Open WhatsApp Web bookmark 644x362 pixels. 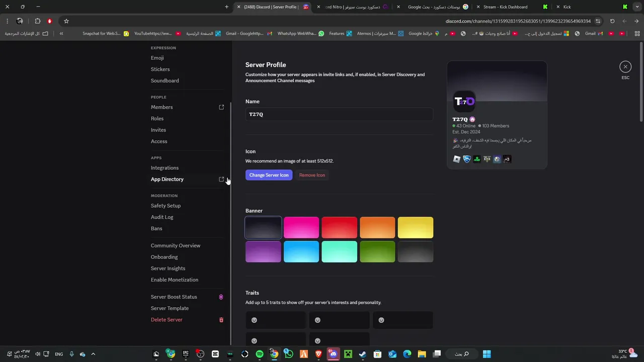point(301,34)
